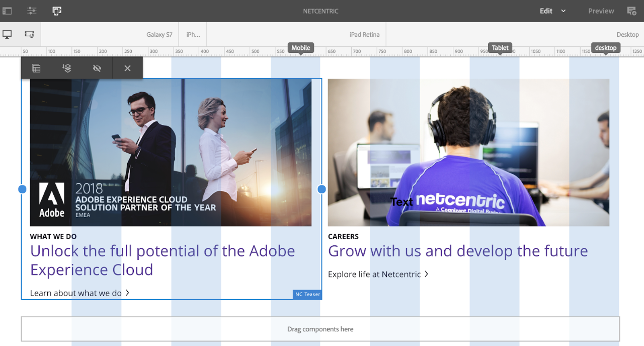Open 'Unlock the full potential' heading link
This screenshot has width=644, height=346.
(163, 260)
